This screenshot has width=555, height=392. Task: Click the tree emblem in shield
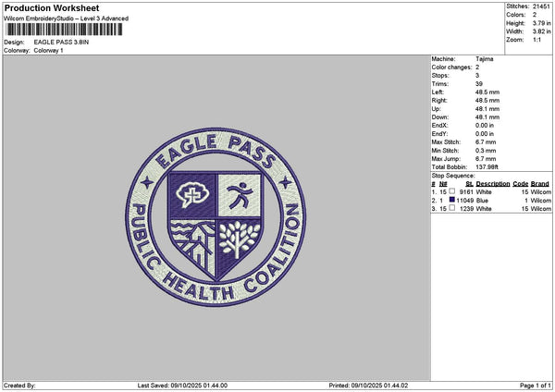pos(240,239)
